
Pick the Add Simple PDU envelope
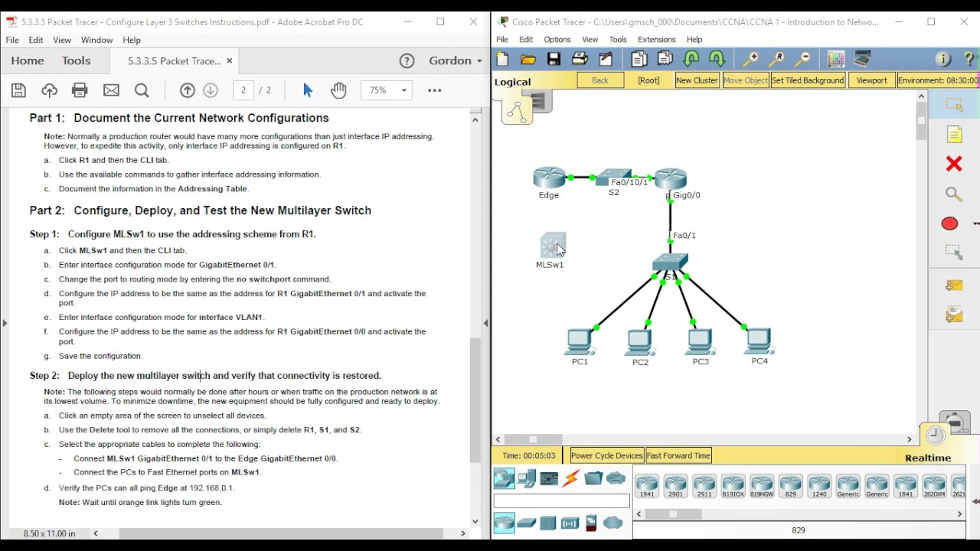tap(954, 285)
